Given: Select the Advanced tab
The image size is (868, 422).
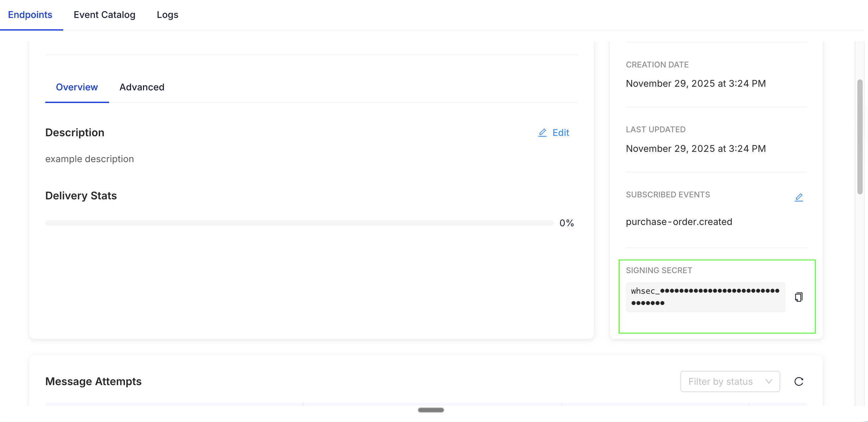Looking at the screenshot, I should (142, 87).
